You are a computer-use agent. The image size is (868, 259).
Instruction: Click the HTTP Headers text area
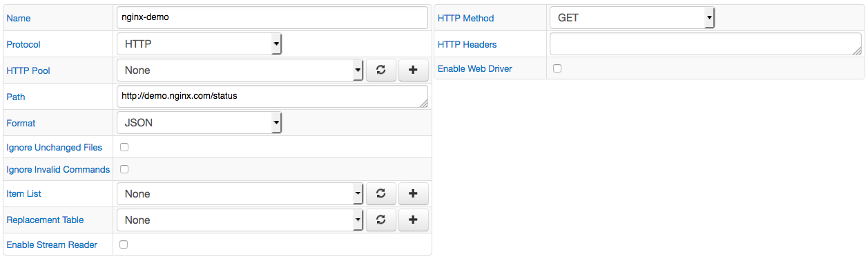tap(706, 44)
